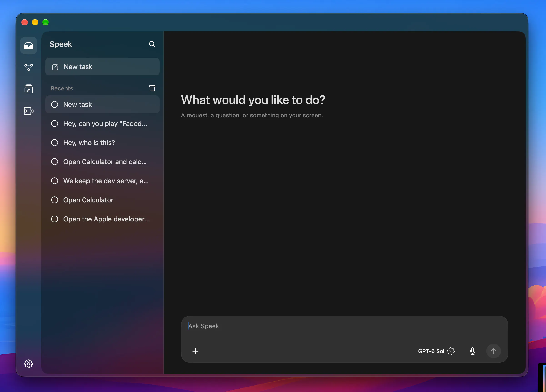Viewport: 546px width, 392px height.
Task: Open the sparkle stack icon in sidebar
Action: tap(29, 89)
